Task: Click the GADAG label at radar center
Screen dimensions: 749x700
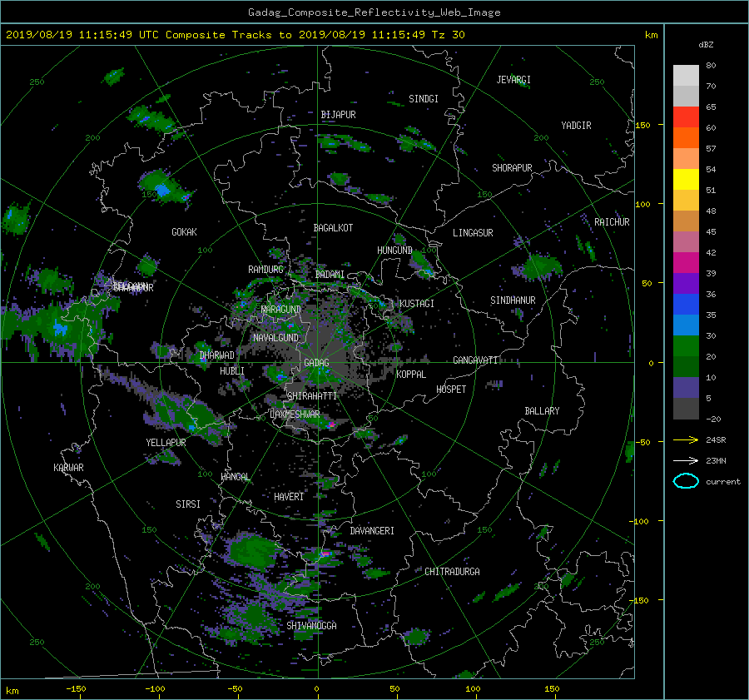Action: coord(316,363)
